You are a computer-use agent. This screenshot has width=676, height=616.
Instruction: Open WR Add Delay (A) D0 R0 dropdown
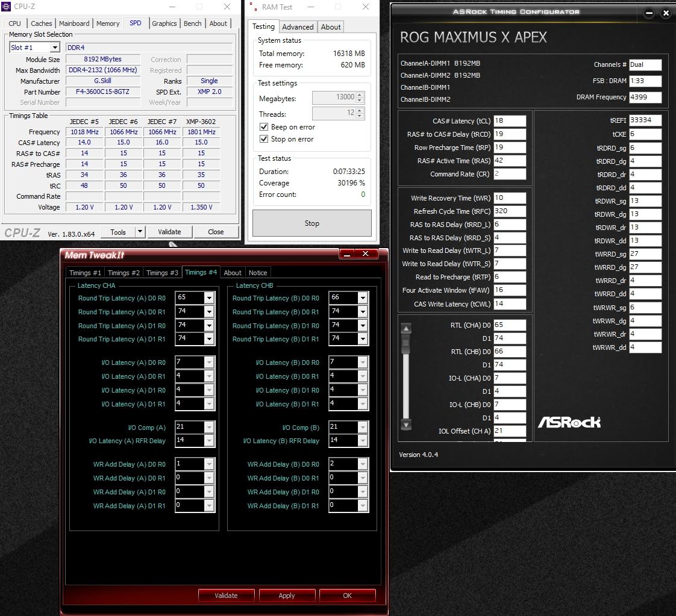click(x=209, y=464)
